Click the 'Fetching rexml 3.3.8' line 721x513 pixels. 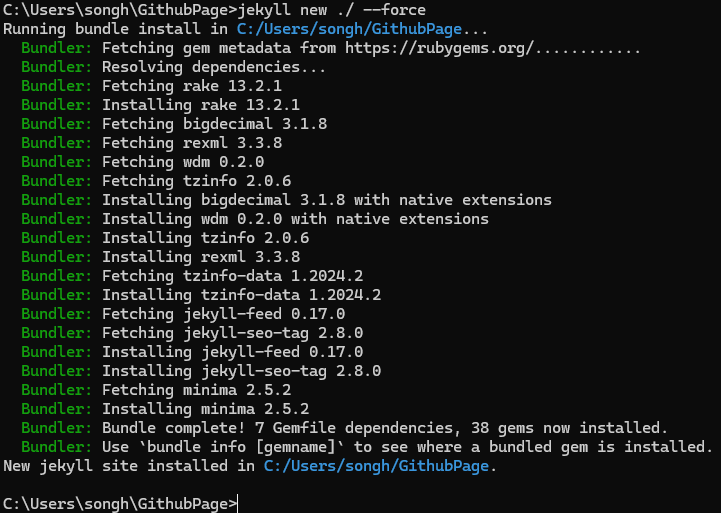[151, 143]
